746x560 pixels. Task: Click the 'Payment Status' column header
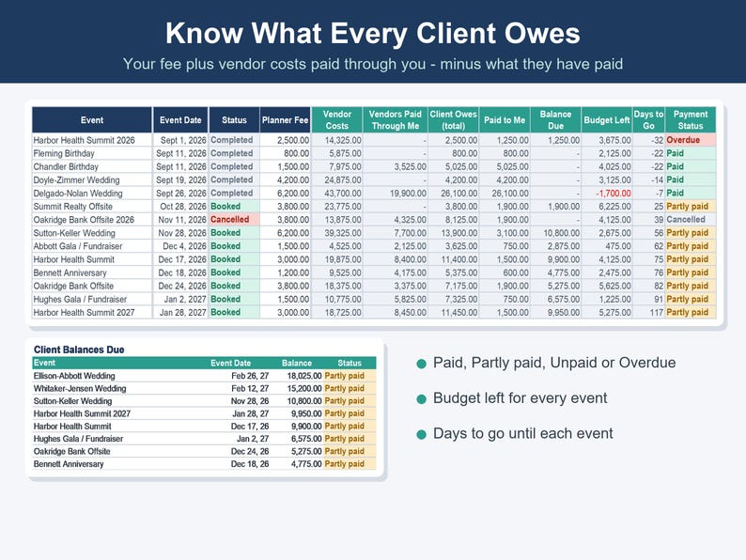click(691, 120)
